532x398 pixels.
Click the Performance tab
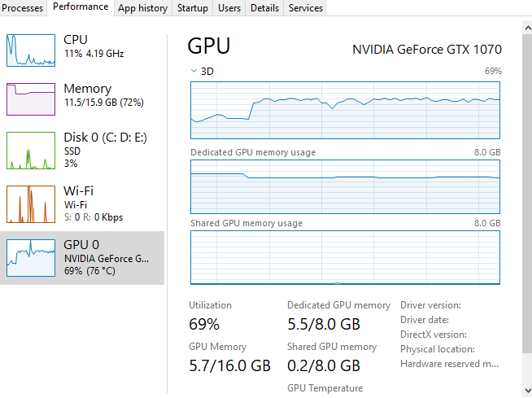80,7
